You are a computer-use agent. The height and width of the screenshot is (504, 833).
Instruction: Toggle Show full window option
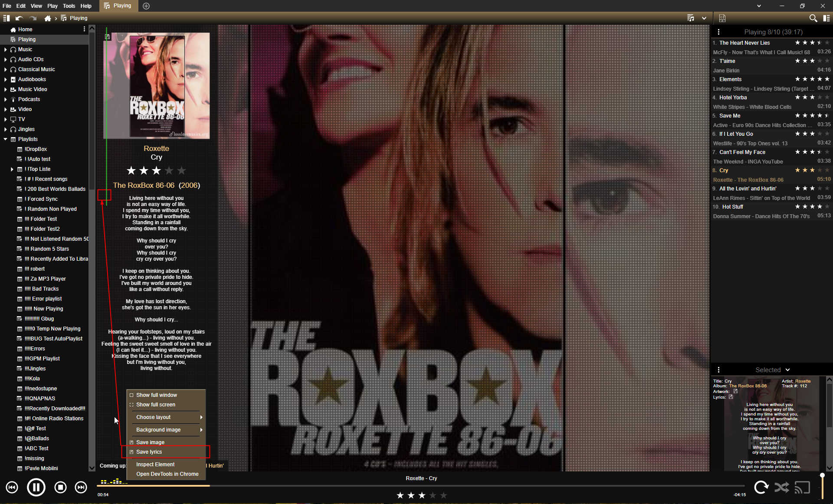click(157, 395)
